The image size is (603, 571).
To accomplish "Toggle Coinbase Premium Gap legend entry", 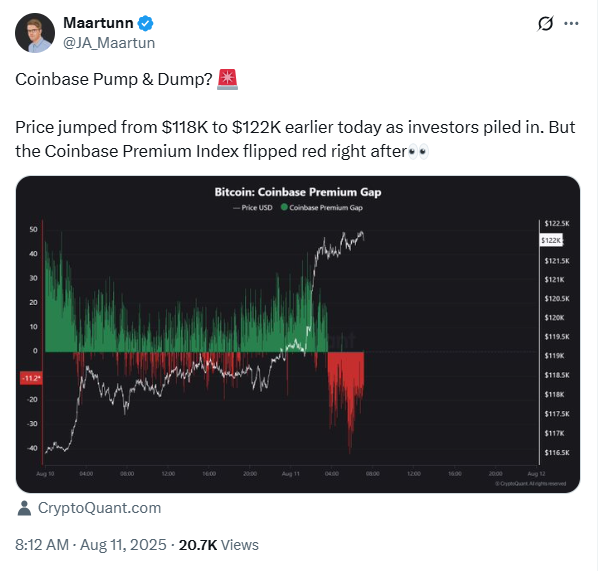I will (x=323, y=207).
